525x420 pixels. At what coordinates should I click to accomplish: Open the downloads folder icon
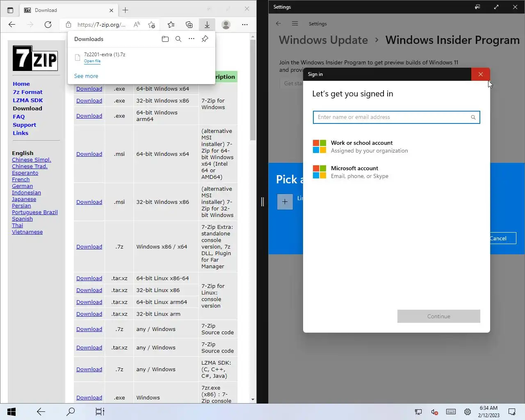point(165,39)
